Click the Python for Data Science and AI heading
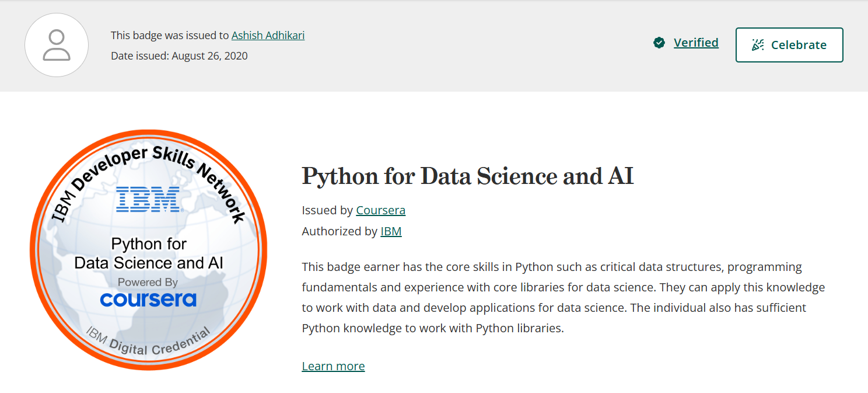Screen dimensions: 868x393 pos(467,176)
